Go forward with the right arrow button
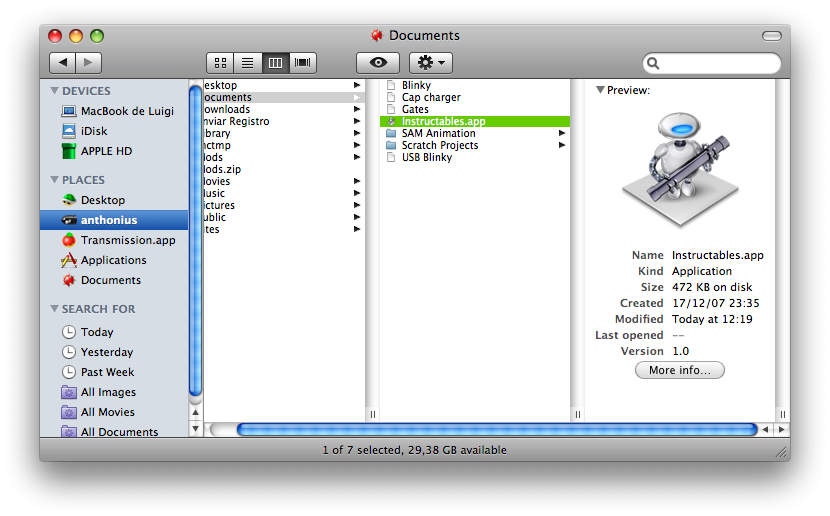 (x=88, y=63)
